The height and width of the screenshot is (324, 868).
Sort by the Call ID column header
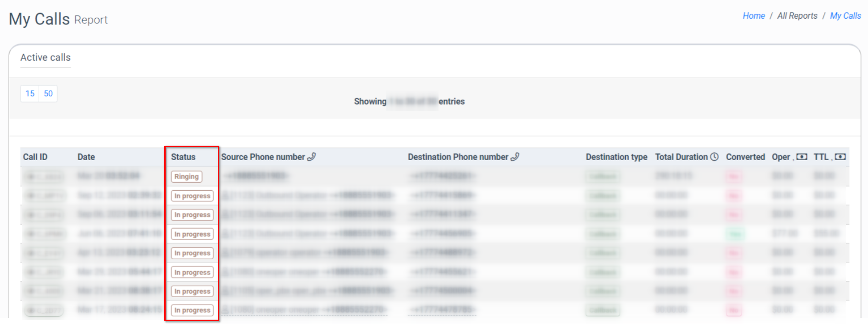(x=35, y=157)
